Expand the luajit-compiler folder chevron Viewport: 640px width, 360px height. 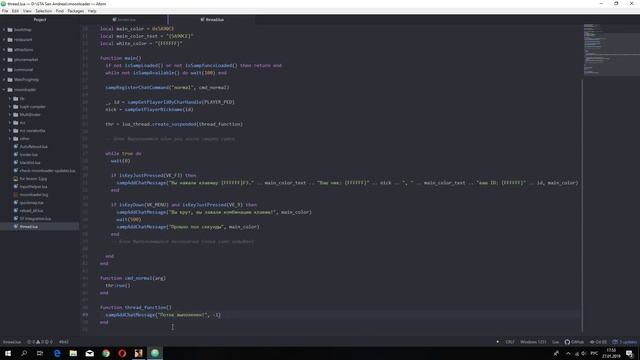pos(10,107)
